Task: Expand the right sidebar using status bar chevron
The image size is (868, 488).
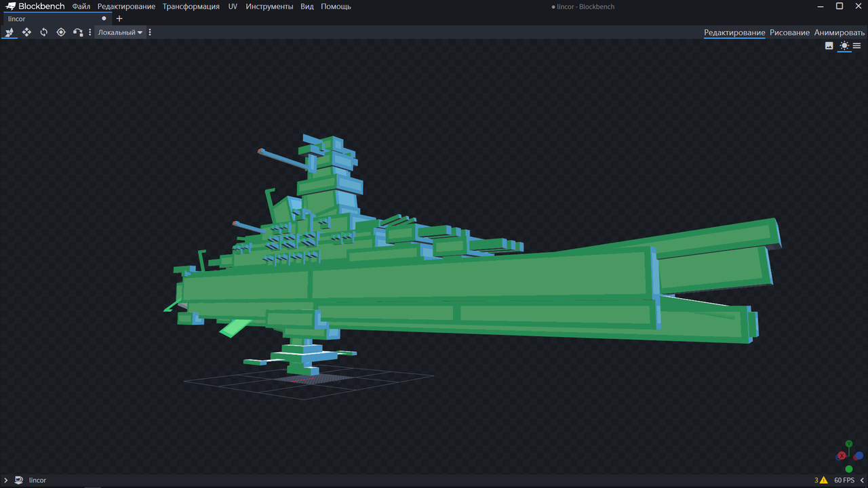Action: point(862,480)
